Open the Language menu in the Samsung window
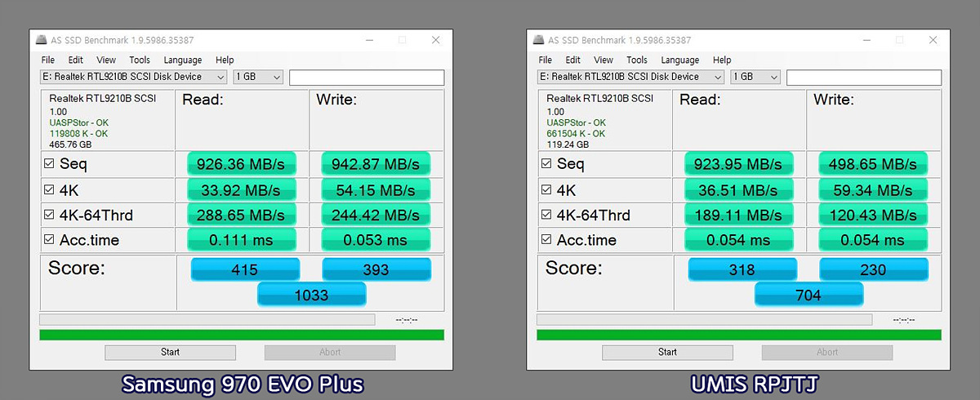The image size is (980, 400). pyautogui.click(x=183, y=60)
